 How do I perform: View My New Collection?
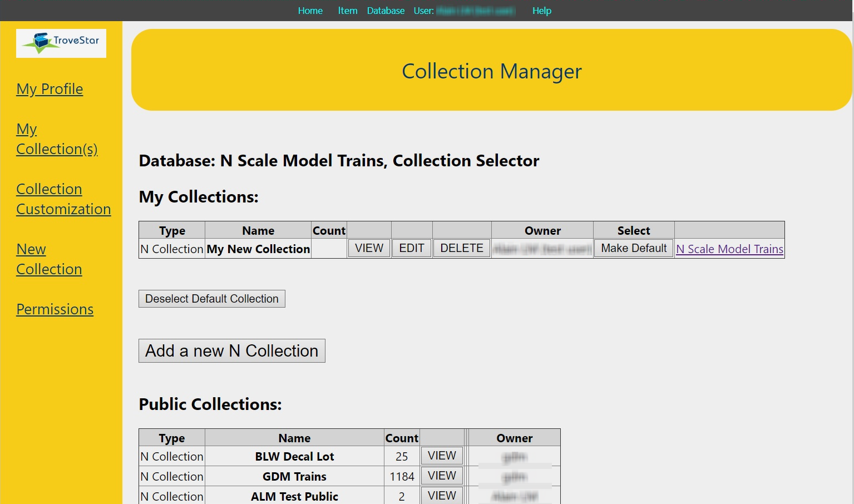tap(369, 248)
